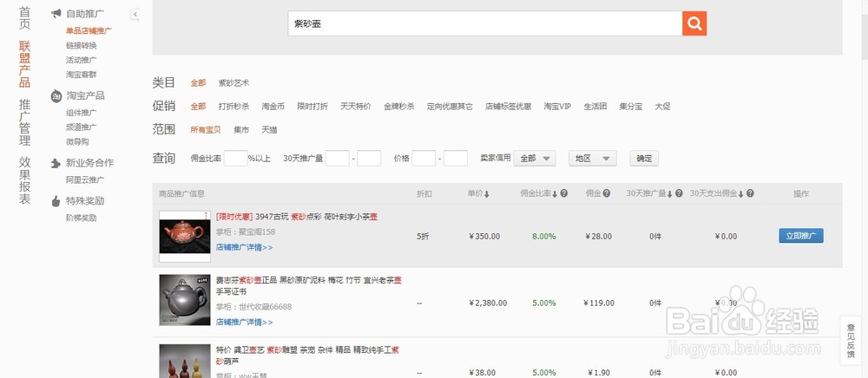Filter promotion by 淘金币
This screenshot has height=378, width=868.
[273, 107]
